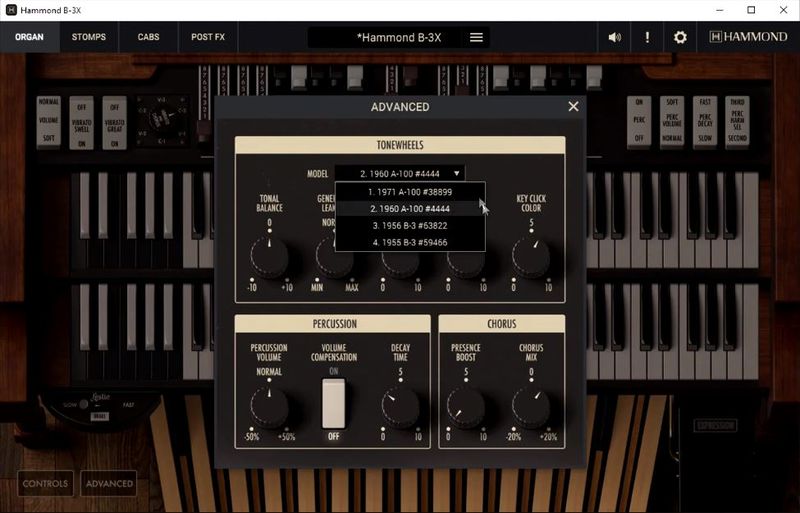Click the CHORUS section header
The height and width of the screenshot is (513, 800).
click(x=502, y=324)
